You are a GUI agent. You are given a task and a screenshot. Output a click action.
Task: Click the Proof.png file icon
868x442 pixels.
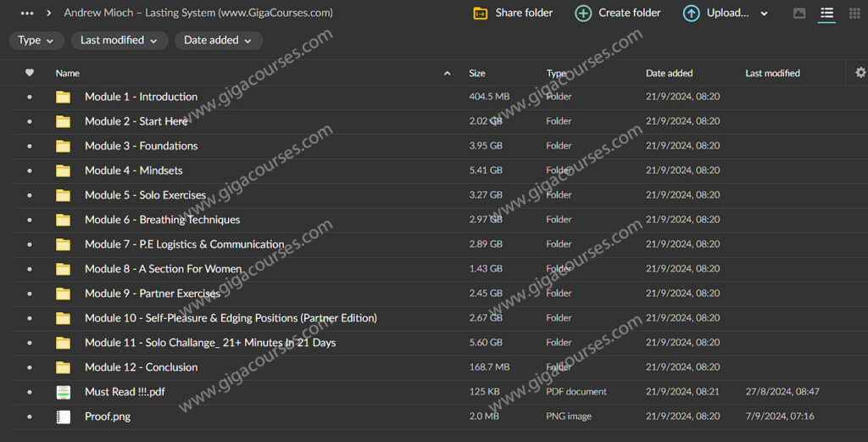[64, 417]
